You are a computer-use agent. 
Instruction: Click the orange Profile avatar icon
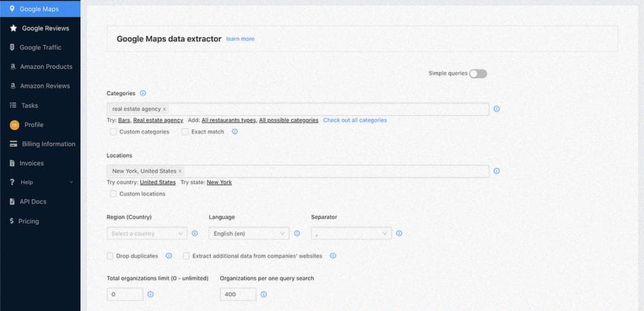point(14,125)
